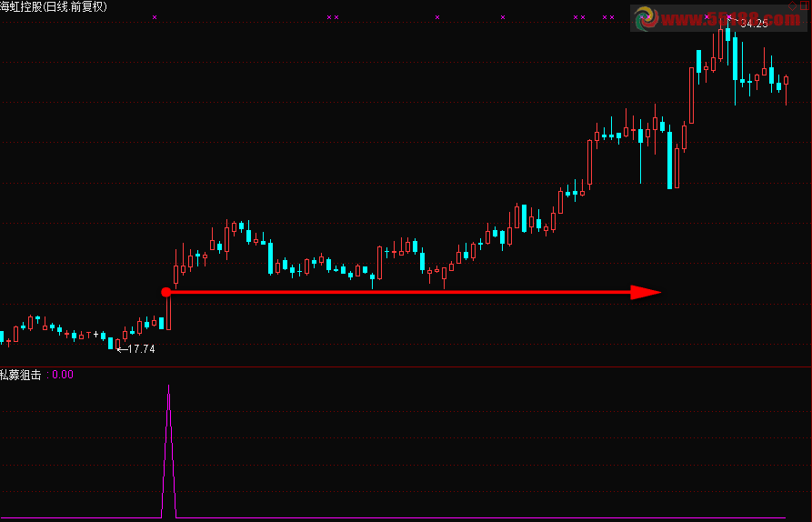Click the 17.74 low price label
The image size is (812, 522).
pyautogui.click(x=141, y=349)
